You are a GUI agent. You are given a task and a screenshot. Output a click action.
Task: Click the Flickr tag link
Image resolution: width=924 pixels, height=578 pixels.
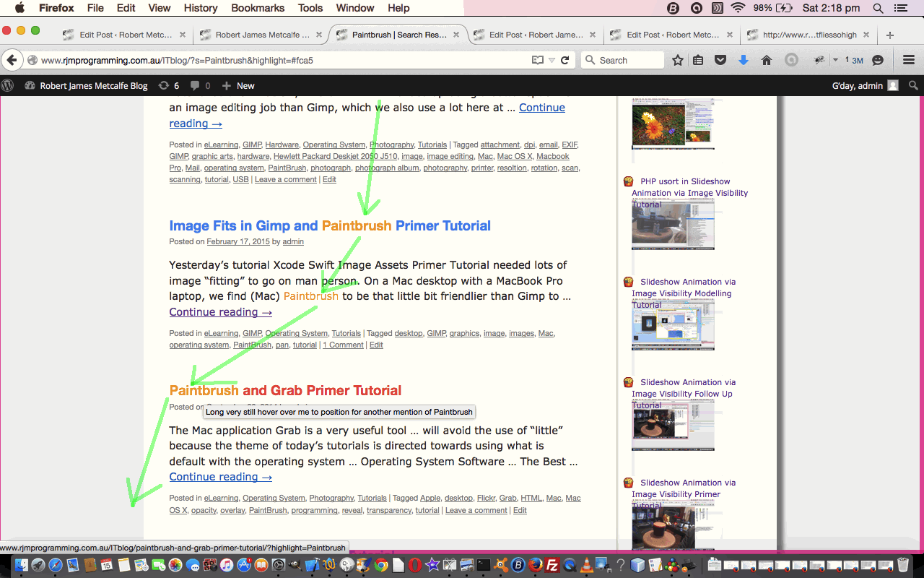[486, 498]
